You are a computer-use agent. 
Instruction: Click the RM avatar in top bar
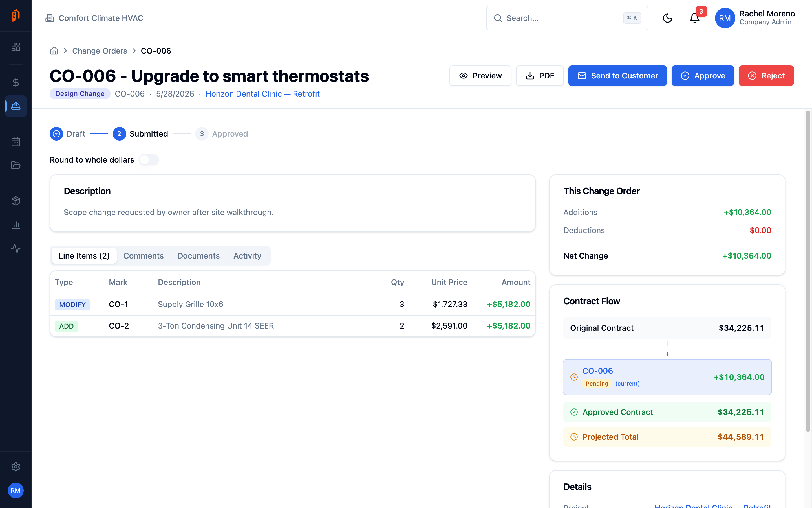(x=725, y=18)
